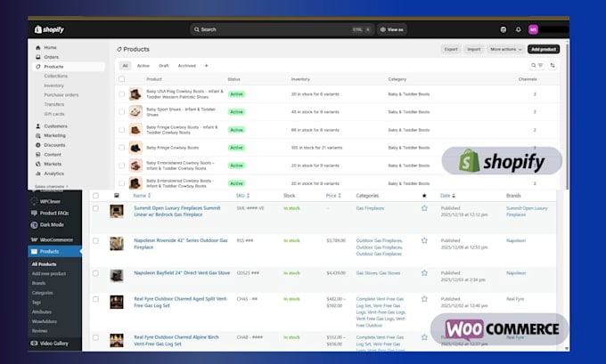The height and width of the screenshot is (364, 606).
Task: Click the featured star column header in WooCommerce
Action: click(x=424, y=196)
